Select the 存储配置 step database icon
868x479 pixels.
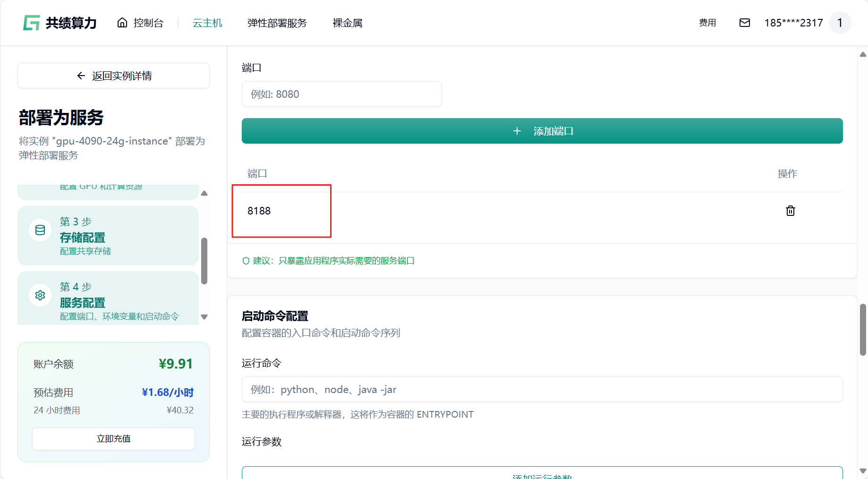tap(40, 230)
